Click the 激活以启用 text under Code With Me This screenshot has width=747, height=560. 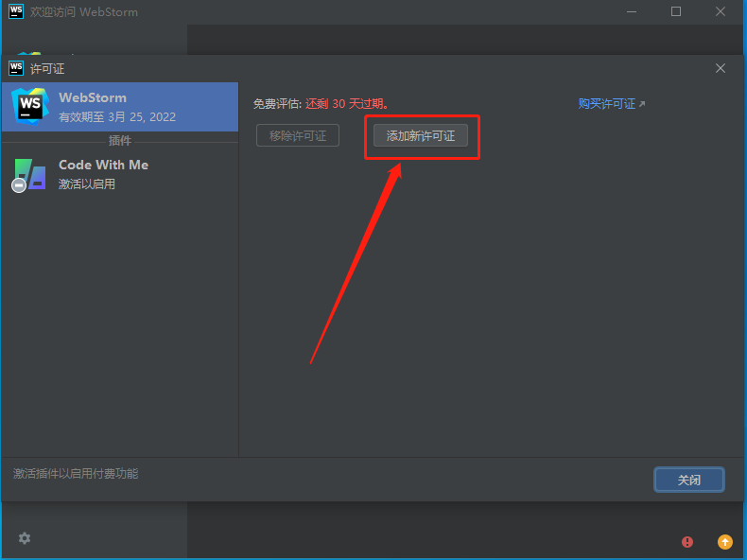(x=87, y=184)
